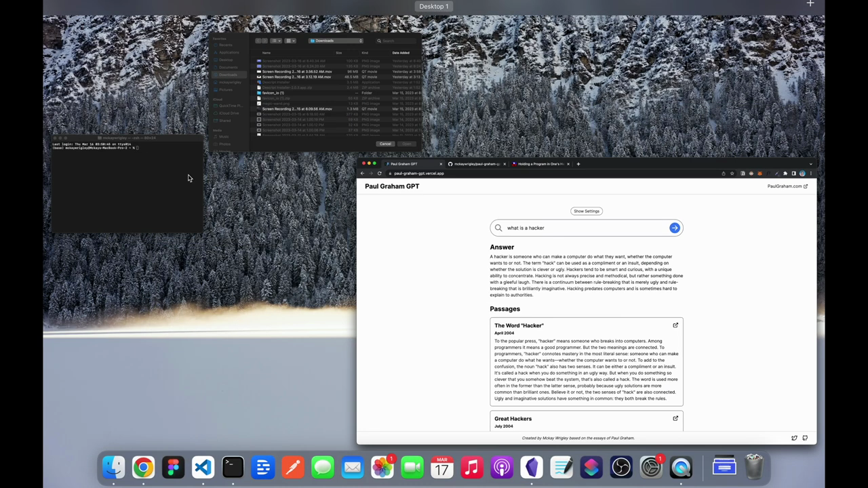This screenshot has height=488, width=868.
Task: Open Trash in the Dock
Action: [x=754, y=467]
